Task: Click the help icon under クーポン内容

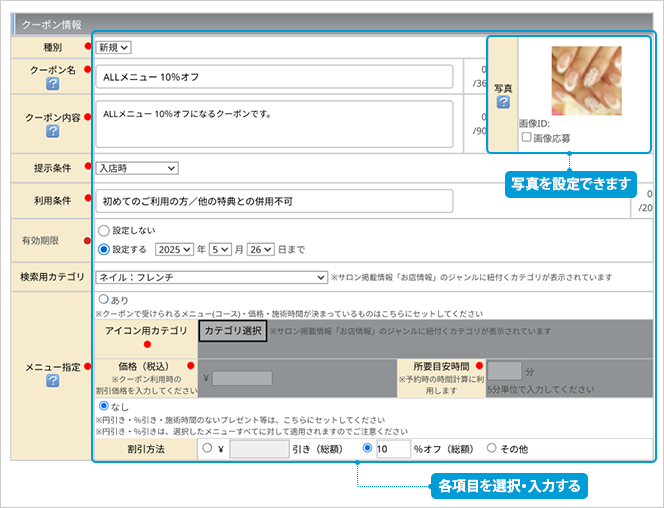Action: [53, 131]
